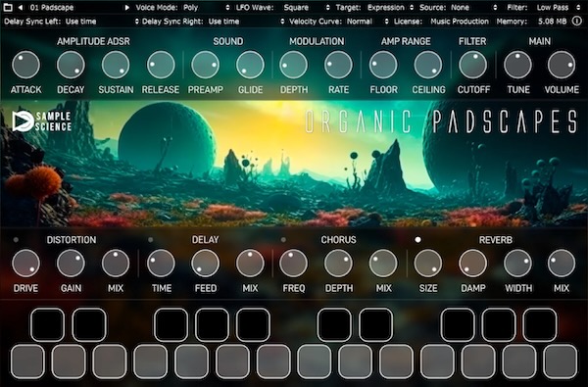
Task: Click the ORGANIC PADSCAPES title
Action: pyautogui.click(x=441, y=121)
